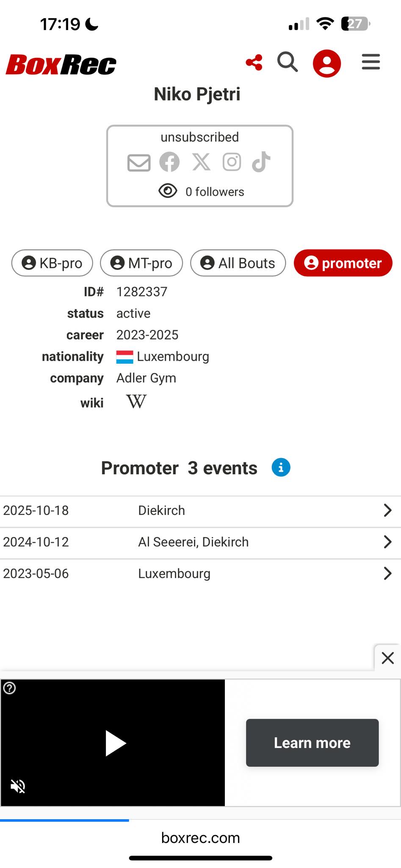Expand the 2024-10-12 Al Seeerei event

pos(387,542)
